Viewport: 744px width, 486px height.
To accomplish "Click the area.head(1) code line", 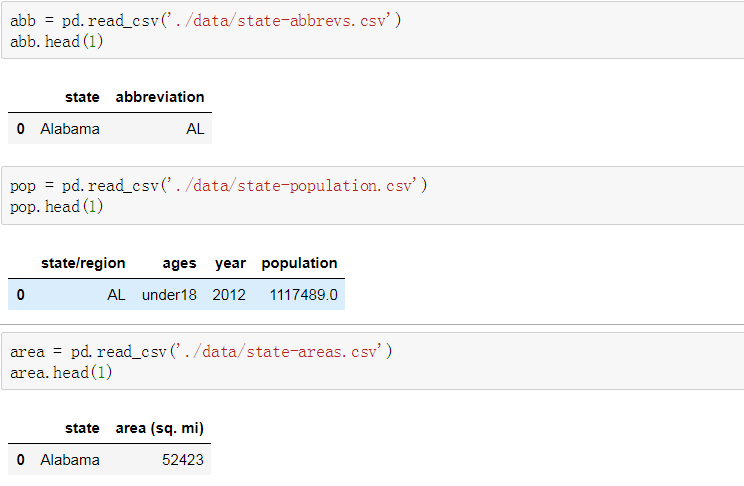I will point(60,373).
